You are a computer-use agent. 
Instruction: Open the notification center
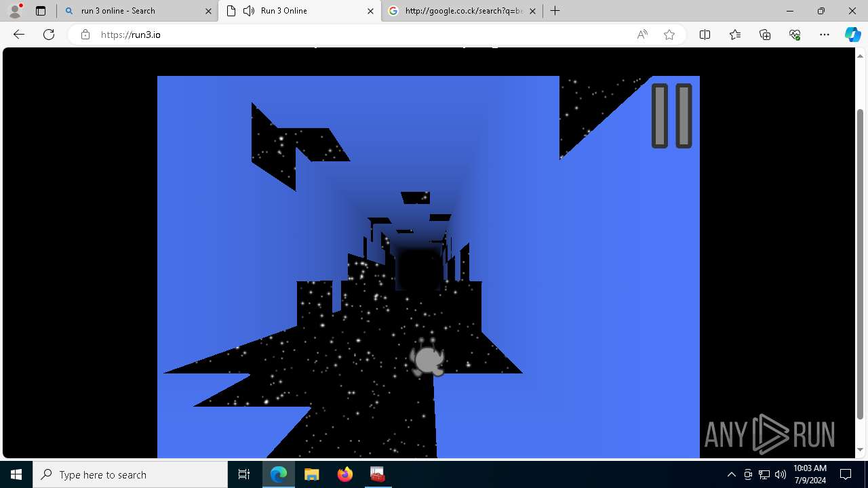[x=846, y=474]
